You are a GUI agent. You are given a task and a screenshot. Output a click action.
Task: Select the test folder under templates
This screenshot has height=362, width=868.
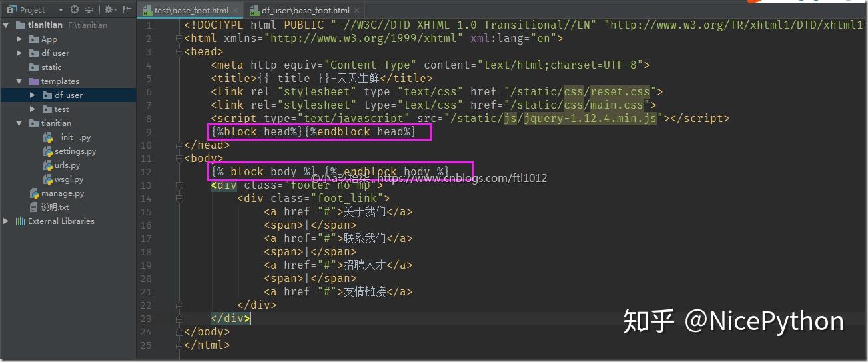[61, 109]
